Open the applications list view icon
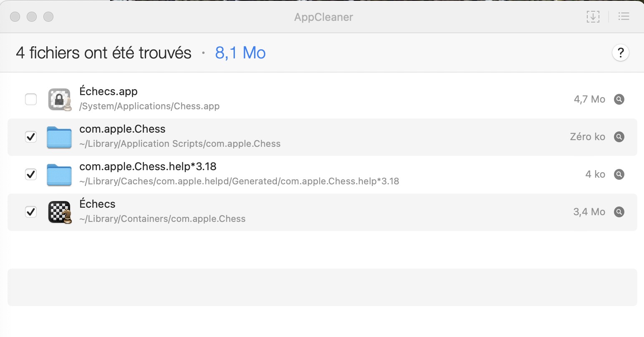This screenshot has height=337, width=644. pos(624,17)
